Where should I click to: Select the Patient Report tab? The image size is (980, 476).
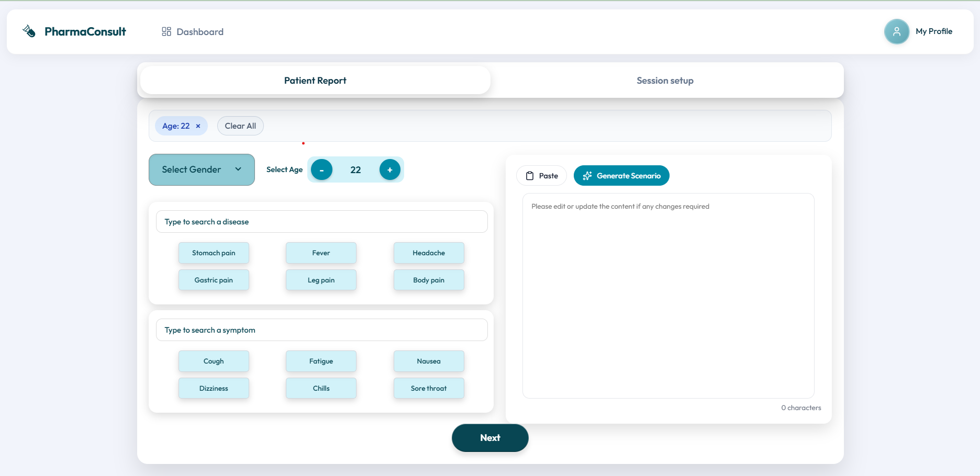pyautogui.click(x=315, y=80)
